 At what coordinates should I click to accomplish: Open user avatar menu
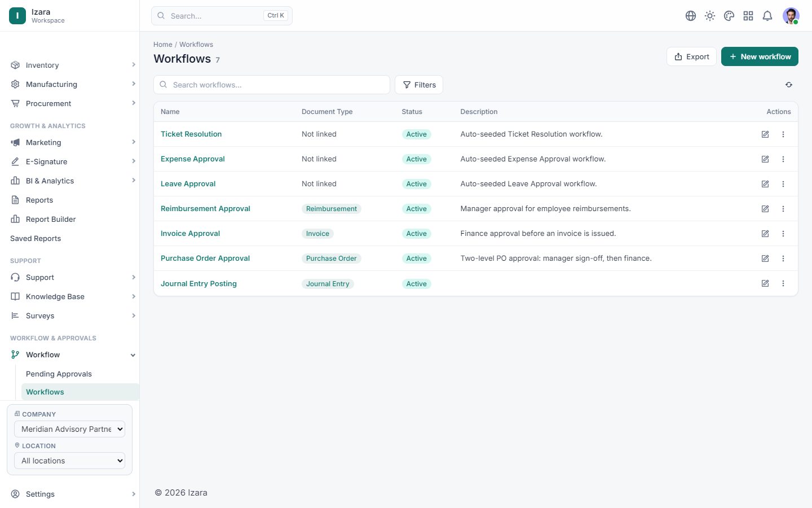point(791,16)
